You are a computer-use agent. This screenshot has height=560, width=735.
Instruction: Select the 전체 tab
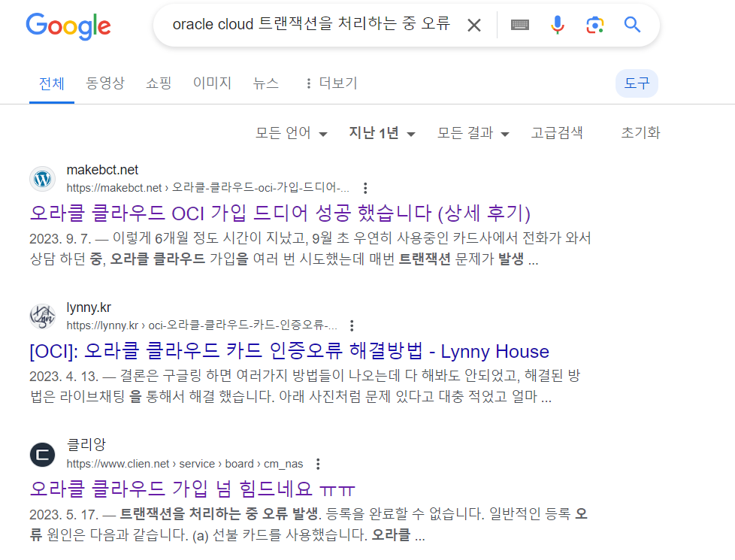click(52, 84)
